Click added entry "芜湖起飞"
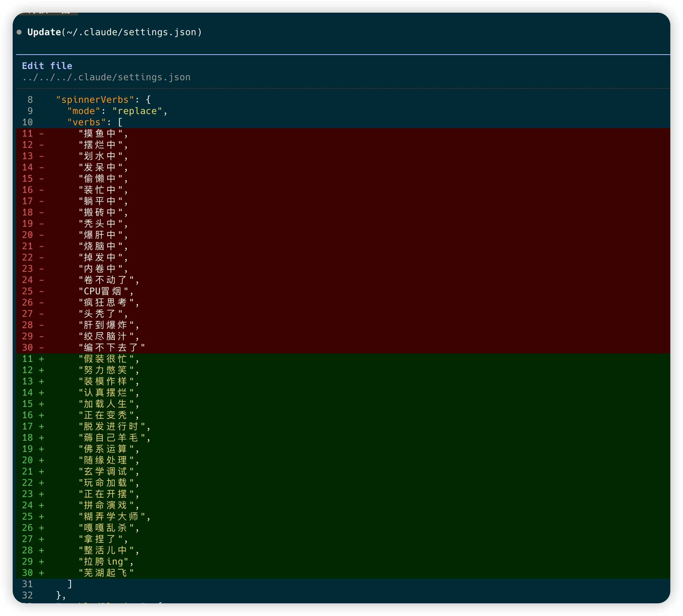 tap(106, 573)
